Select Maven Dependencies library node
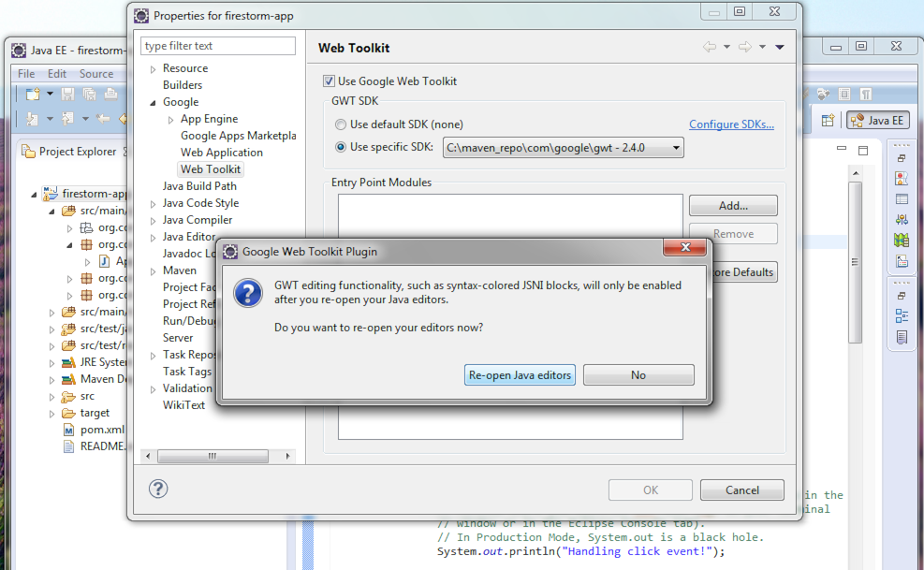This screenshot has width=924, height=570. (x=103, y=379)
